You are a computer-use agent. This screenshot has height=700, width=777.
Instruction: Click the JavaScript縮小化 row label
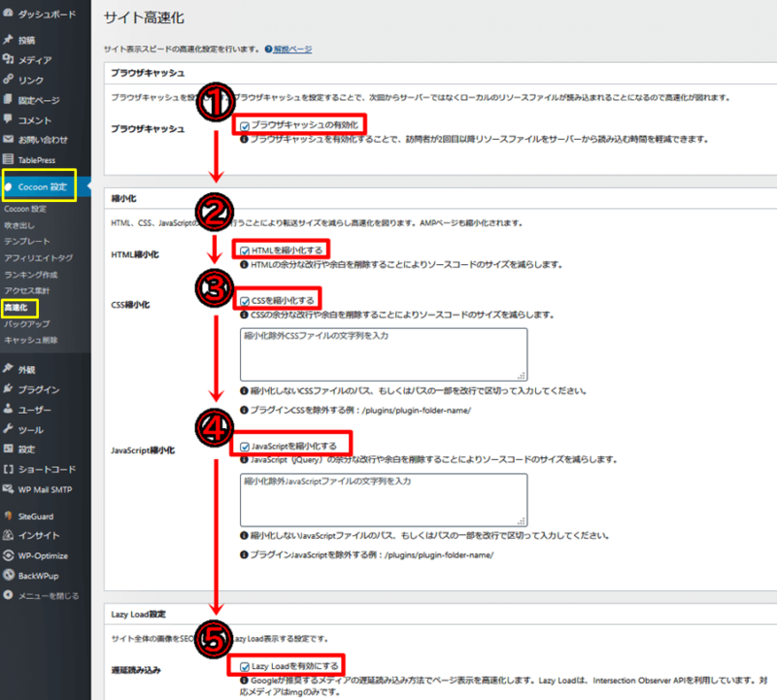coord(143,450)
